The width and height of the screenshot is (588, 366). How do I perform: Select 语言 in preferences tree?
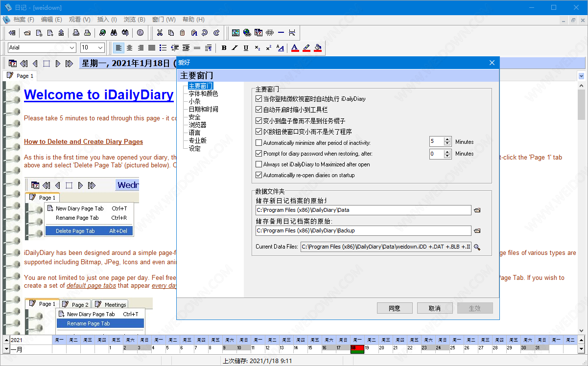[x=194, y=133]
